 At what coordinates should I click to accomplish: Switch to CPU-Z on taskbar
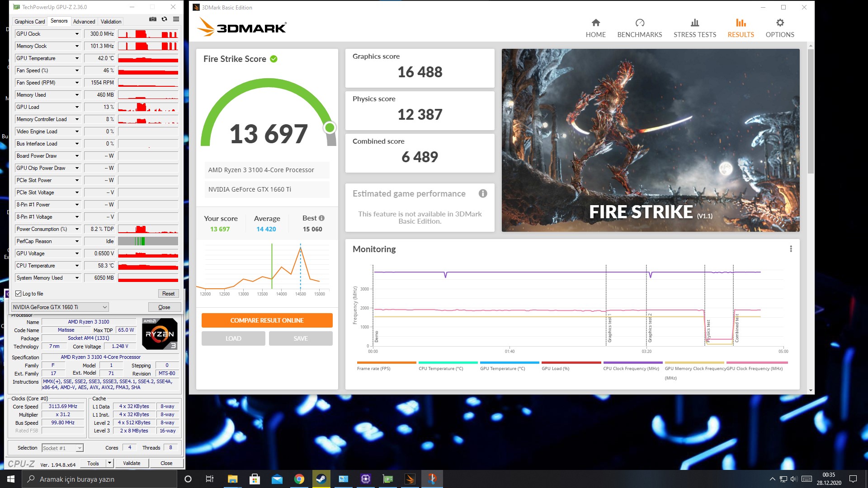point(365,479)
